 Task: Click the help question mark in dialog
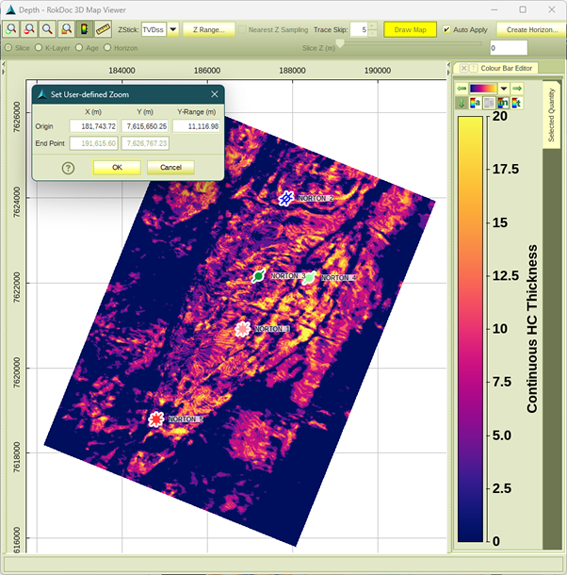[x=68, y=168]
